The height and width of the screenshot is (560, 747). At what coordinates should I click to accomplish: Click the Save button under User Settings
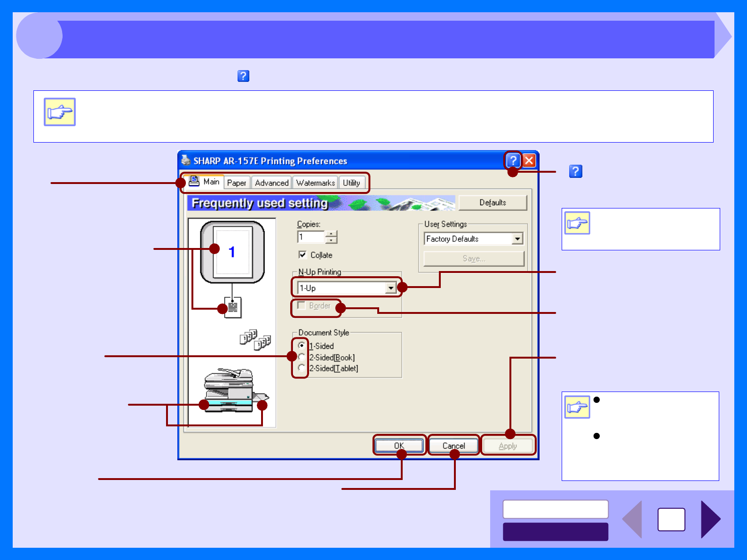tap(474, 258)
